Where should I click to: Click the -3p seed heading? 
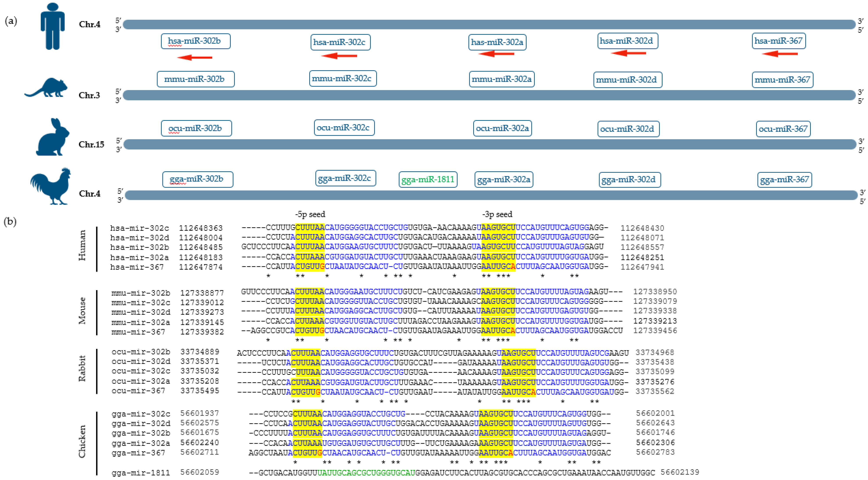coord(497,215)
